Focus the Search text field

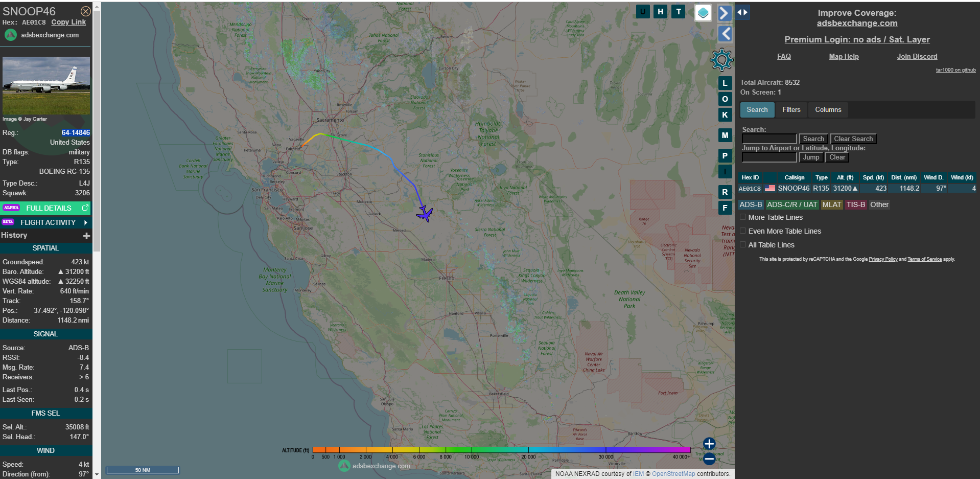[x=769, y=139]
